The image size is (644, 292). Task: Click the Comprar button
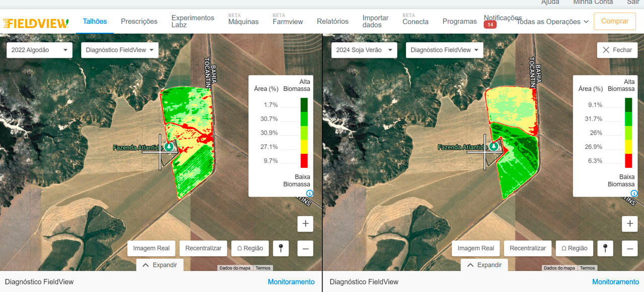(615, 21)
